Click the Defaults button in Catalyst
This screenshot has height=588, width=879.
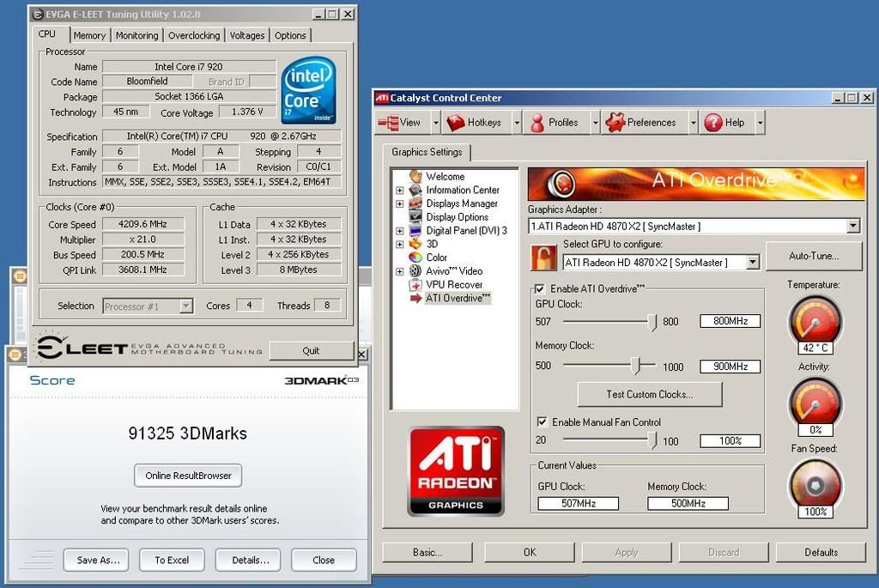(821, 553)
